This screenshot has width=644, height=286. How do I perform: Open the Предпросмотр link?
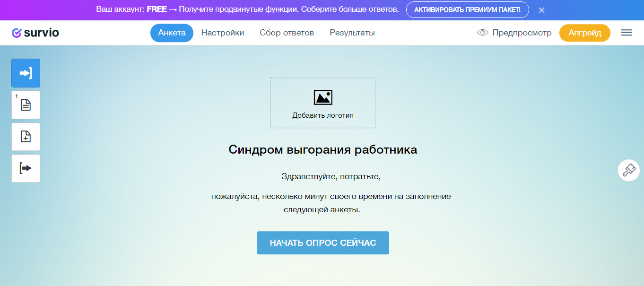[522, 33]
